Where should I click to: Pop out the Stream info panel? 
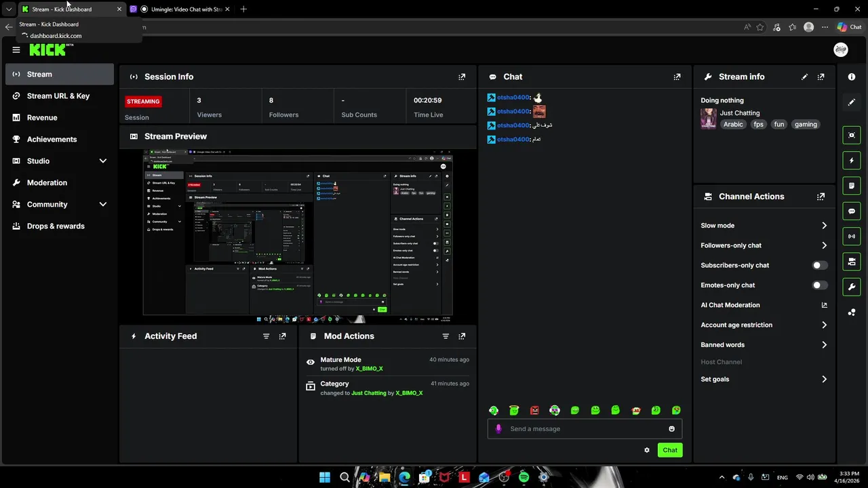(821, 77)
